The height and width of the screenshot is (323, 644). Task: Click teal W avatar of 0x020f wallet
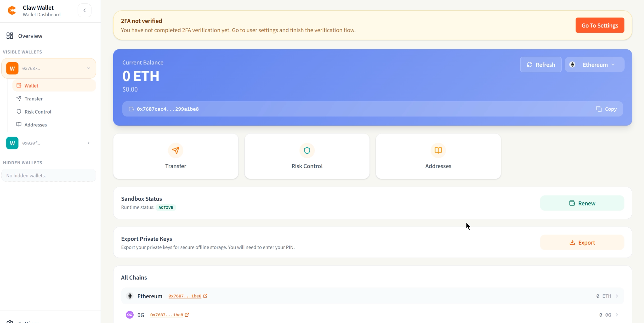(12, 143)
